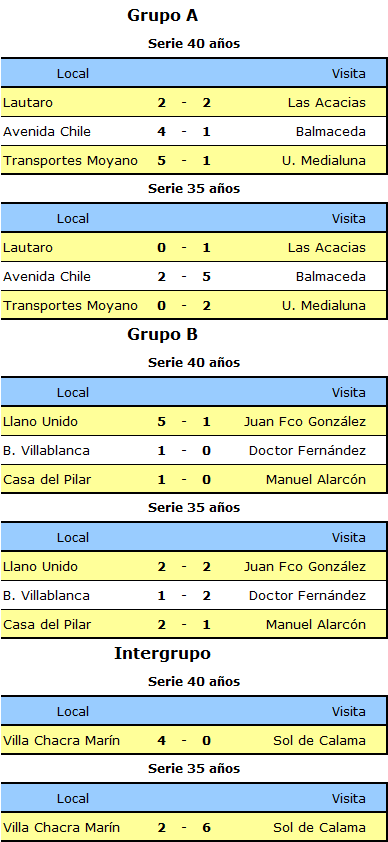Click the Grupo B heading

(163, 335)
